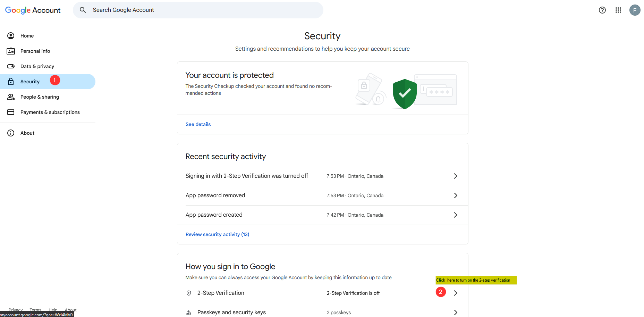Open 2-Step Verification settings chevron
644x317 pixels.
pos(455,293)
